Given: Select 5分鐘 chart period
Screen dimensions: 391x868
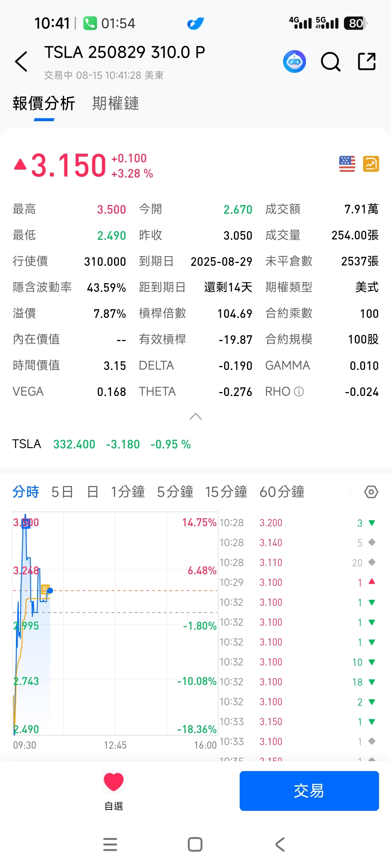Looking at the screenshot, I should coord(175,492).
